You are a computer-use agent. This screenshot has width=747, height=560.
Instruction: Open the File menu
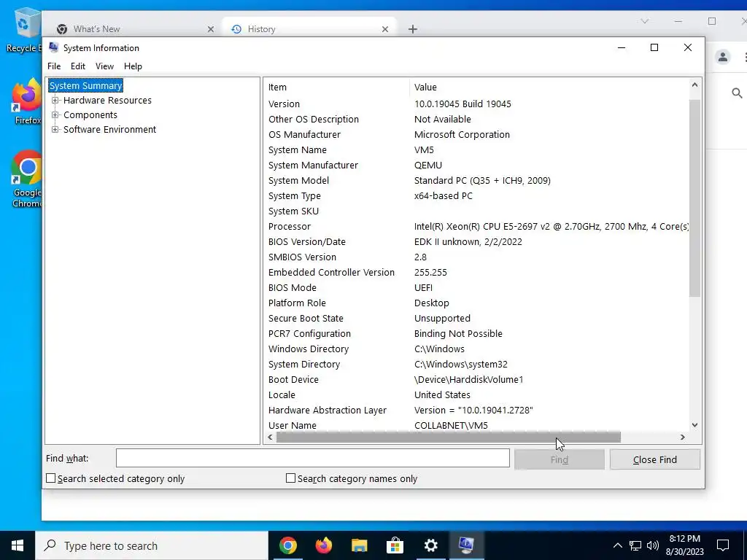coord(54,66)
